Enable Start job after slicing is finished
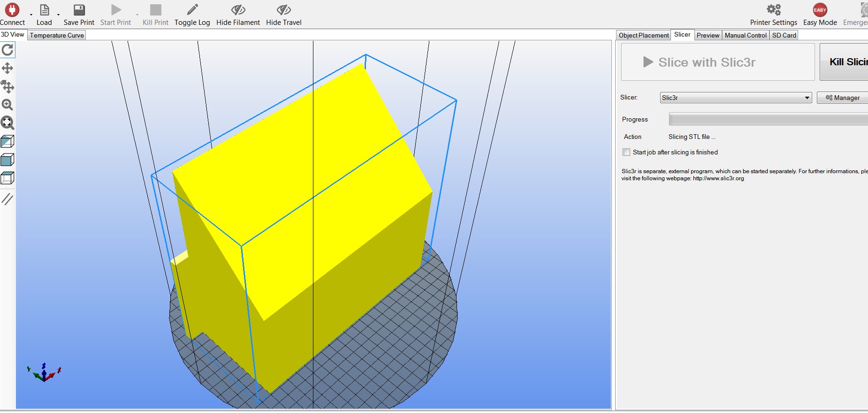Viewport: 868px width, 413px height. [626, 152]
